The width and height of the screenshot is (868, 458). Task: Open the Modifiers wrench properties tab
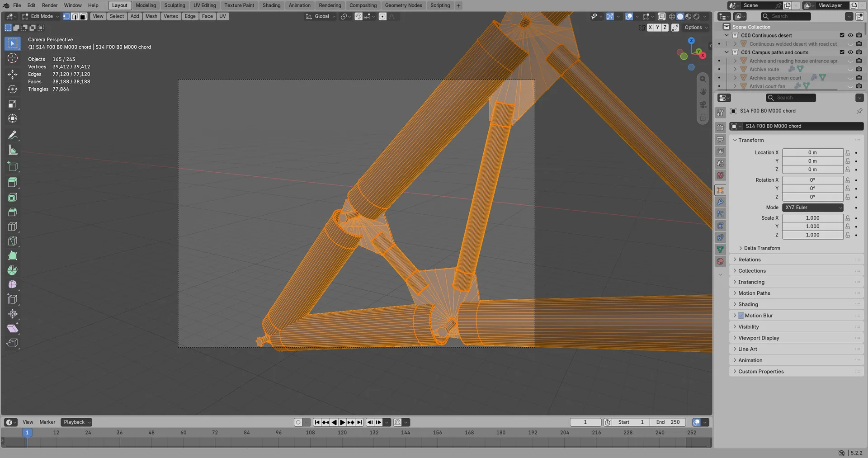[x=720, y=202]
